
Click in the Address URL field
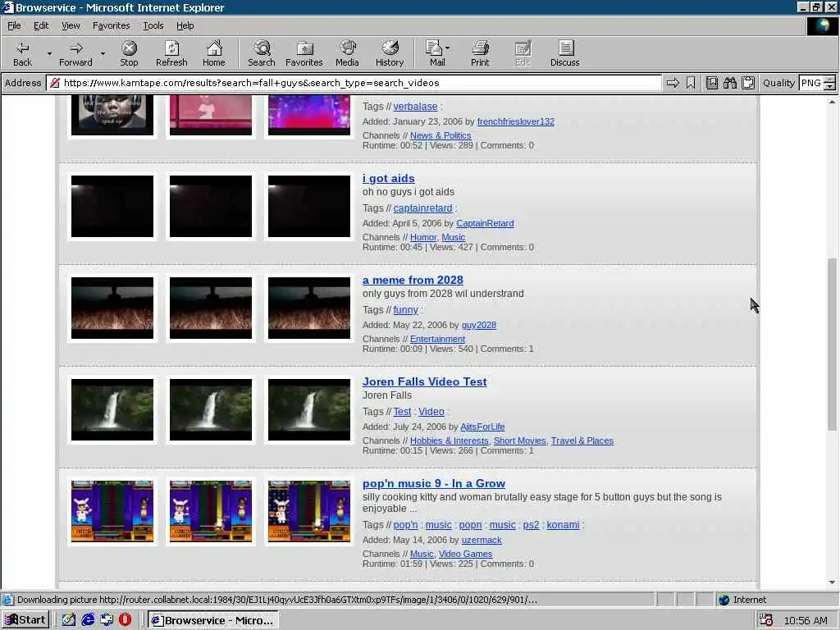(x=354, y=83)
